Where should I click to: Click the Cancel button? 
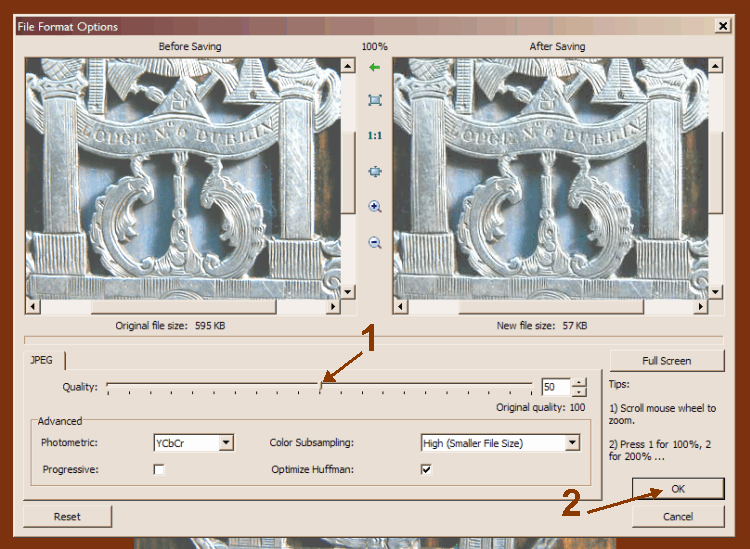coord(678,516)
